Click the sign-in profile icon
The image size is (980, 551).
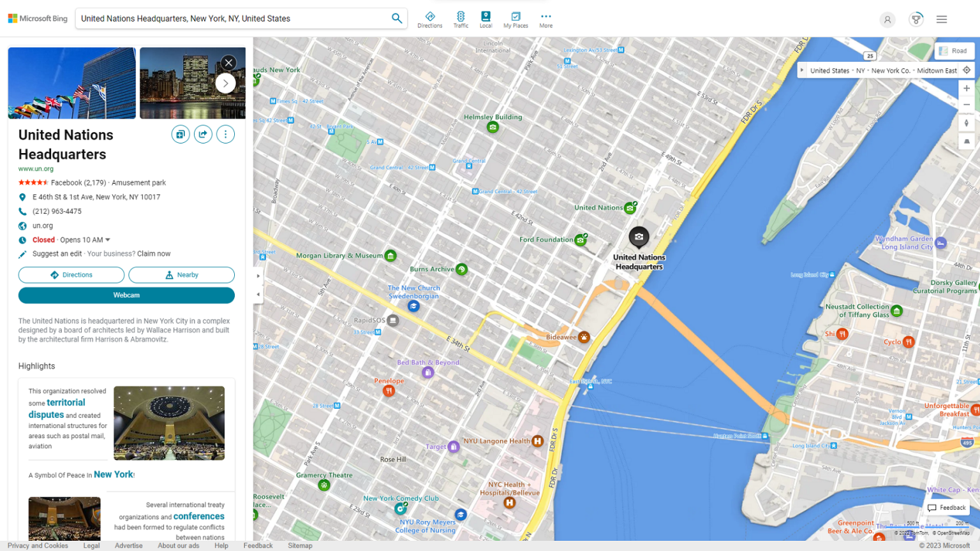click(887, 19)
